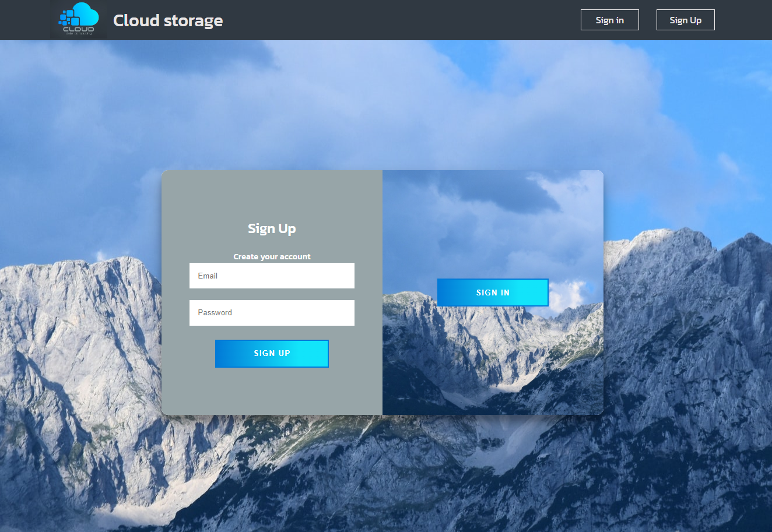Select the Create your account label

(272, 256)
